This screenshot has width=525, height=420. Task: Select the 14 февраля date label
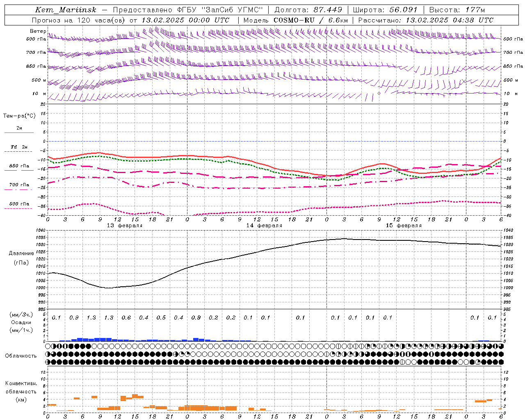point(264,225)
